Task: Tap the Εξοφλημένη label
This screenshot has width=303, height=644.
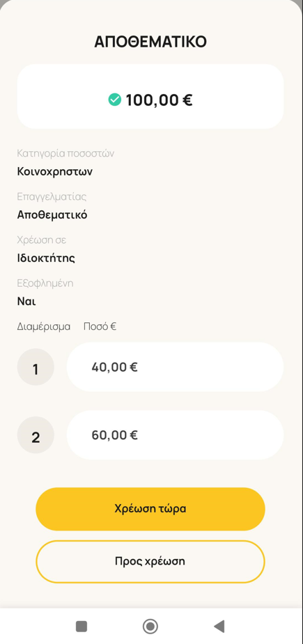Action: (x=45, y=283)
